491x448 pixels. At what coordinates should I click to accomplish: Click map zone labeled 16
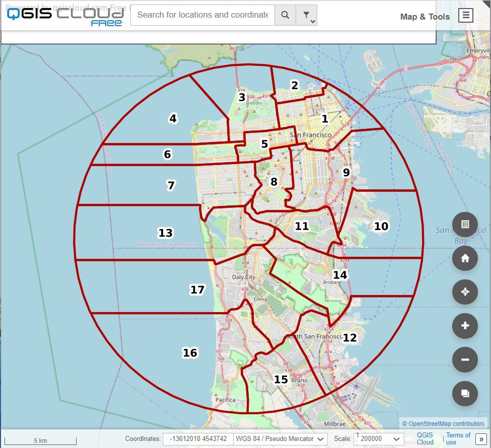190,353
